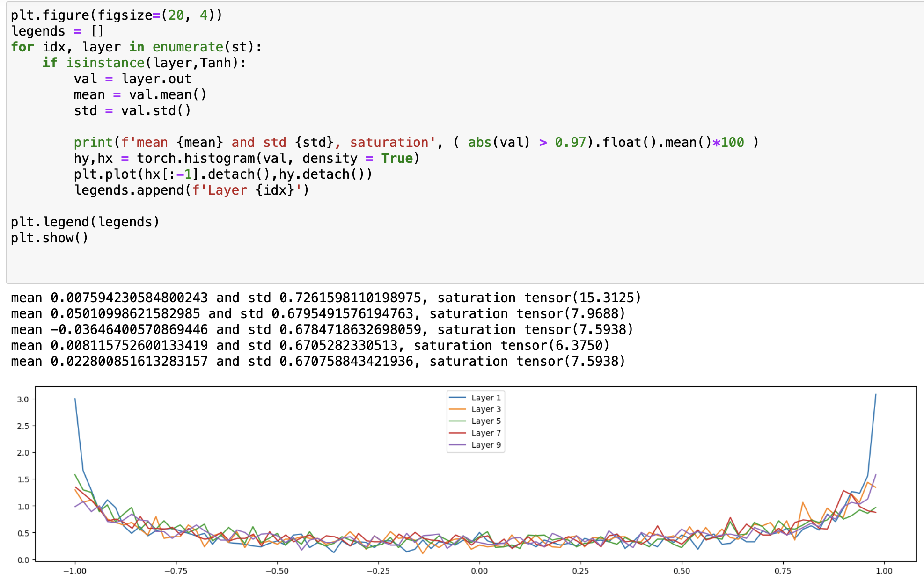Click the plt.legend(legends) line
The image size is (924, 581).
coord(85,222)
